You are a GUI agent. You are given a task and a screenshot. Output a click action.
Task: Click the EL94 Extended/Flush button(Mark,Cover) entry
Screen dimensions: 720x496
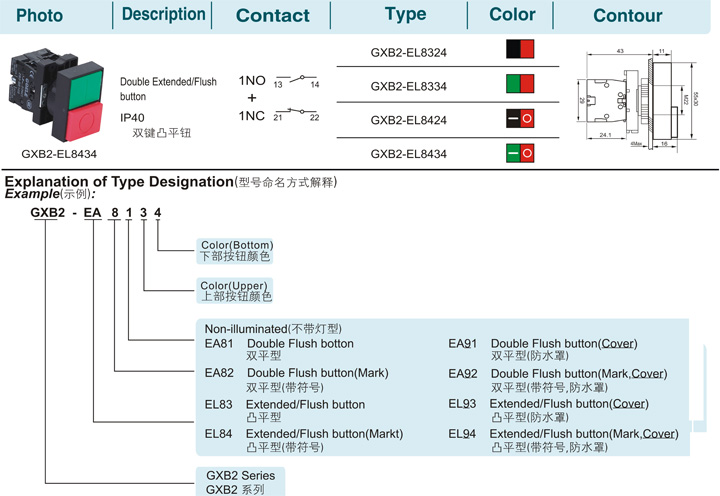coord(563,440)
